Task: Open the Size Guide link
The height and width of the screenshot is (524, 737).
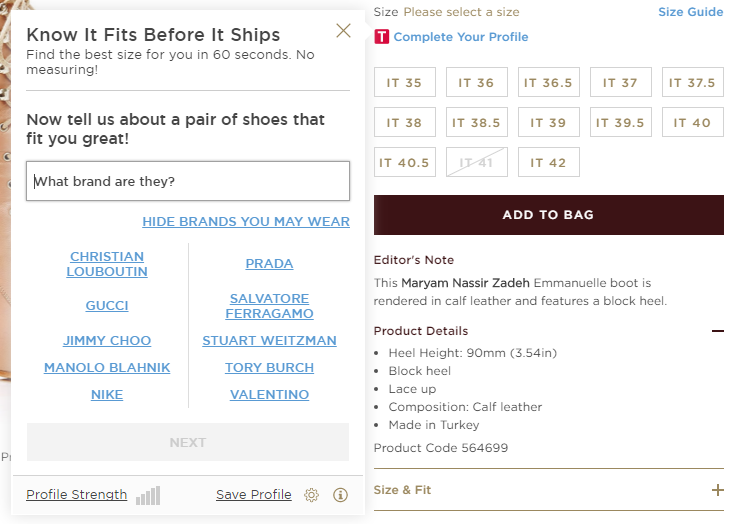Action: [x=690, y=12]
